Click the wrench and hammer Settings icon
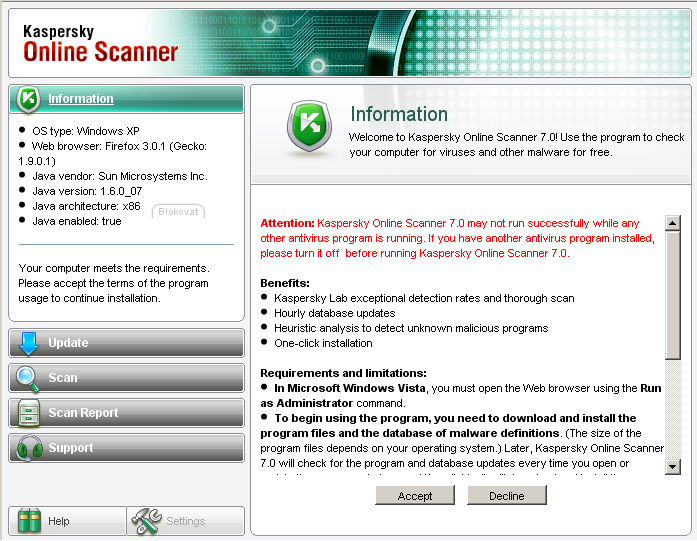This screenshot has height=541, width=697. click(x=147, y=521)
